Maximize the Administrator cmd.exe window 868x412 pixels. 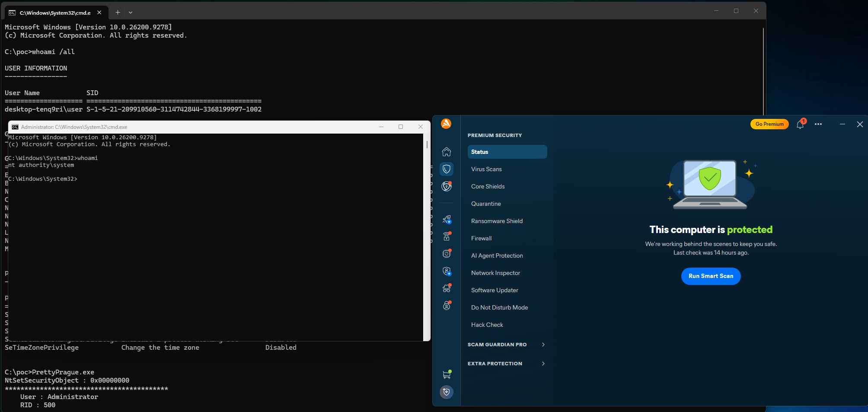coord(401,127)
